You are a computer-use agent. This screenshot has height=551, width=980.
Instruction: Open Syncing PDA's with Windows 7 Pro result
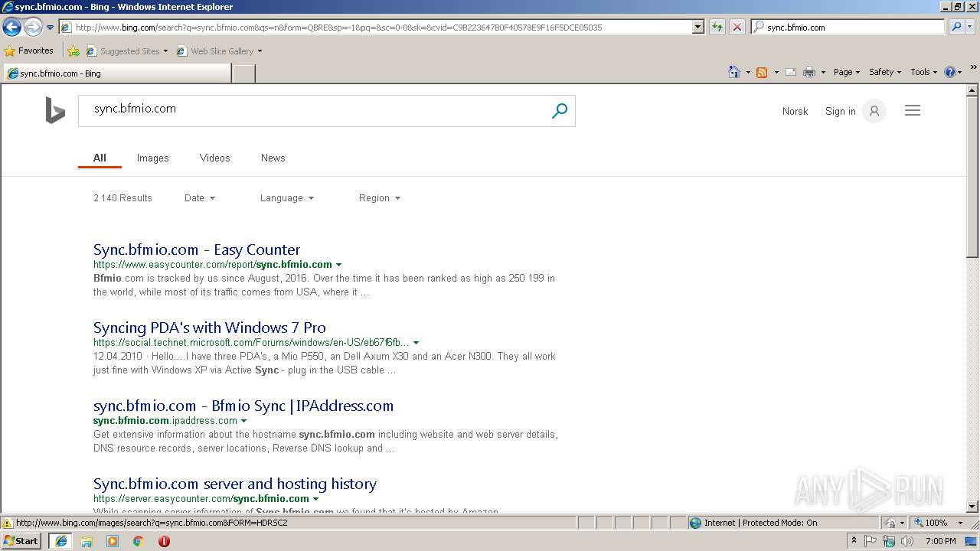[x=210, y=328]
